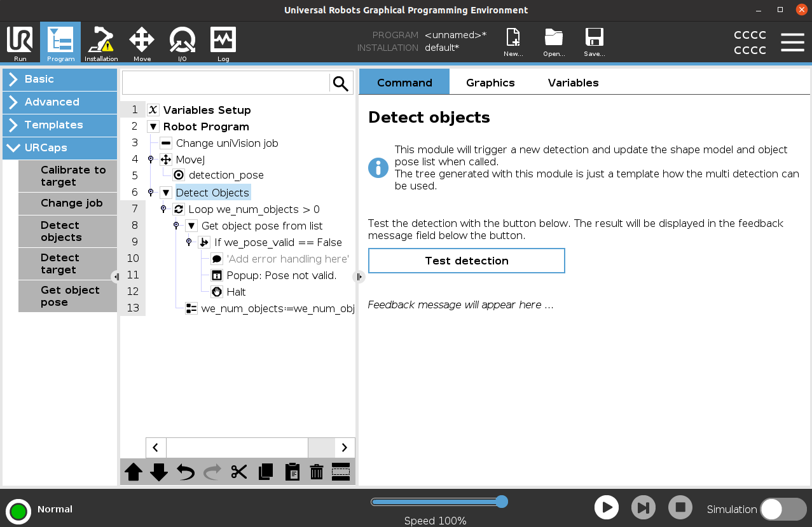Image resolution: width=812 pixels, height=527 pixels.
Task: Click the MoveJ node icon
Action: point(166,160)
